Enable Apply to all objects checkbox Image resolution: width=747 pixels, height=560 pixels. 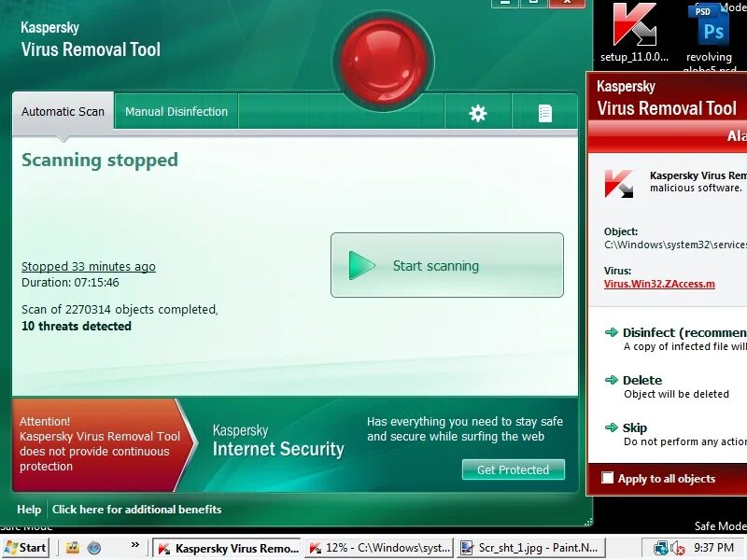(x=608, y=478)
